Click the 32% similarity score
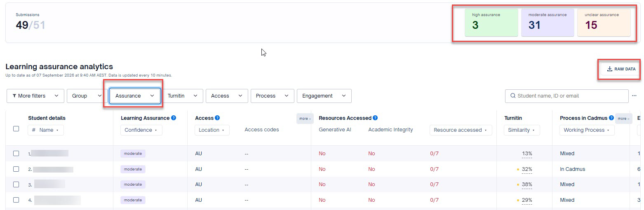The width and height of the screenshot is (644, 210). click(x=527, y=169)
